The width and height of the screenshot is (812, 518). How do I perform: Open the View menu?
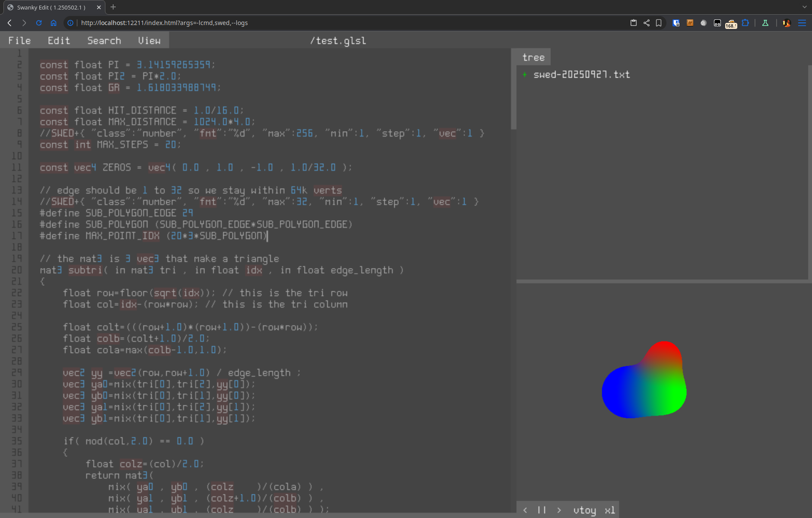click(149, 41)
